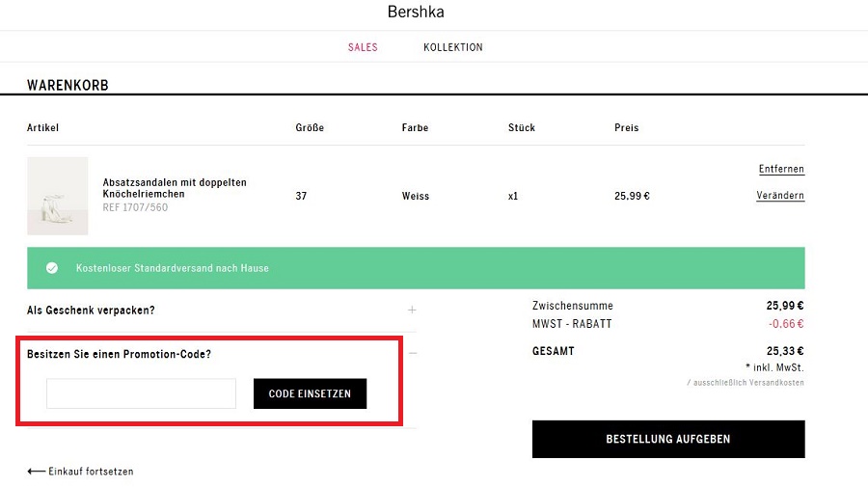Click the white sandals product thumbnail
The height and width of the screenshot is (487, 868).
pyautogui.click(x=58, y=196)
